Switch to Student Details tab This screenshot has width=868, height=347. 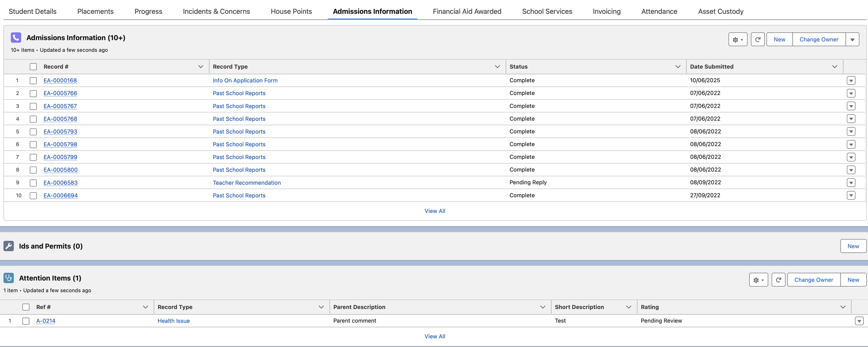pyautogui.click(x=33, y=11)
